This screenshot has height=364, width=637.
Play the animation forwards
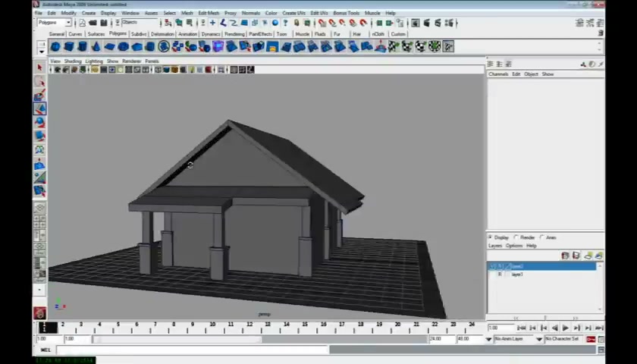pyautogui.click(x=566, y=328)
